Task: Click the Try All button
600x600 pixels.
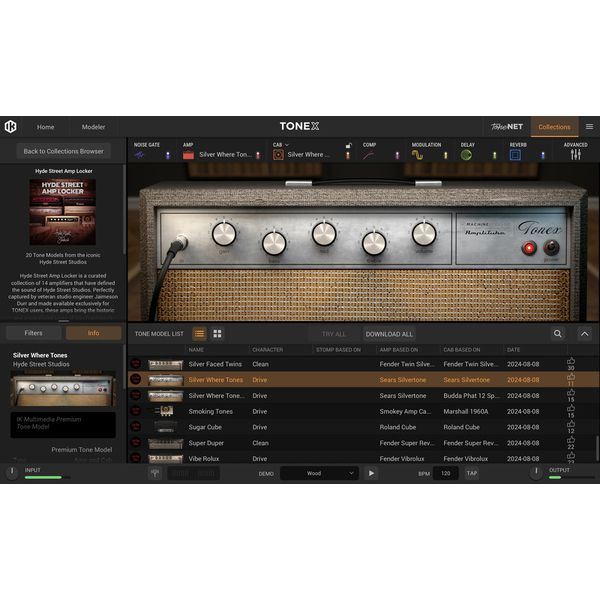Action: [x=334, y=334]
